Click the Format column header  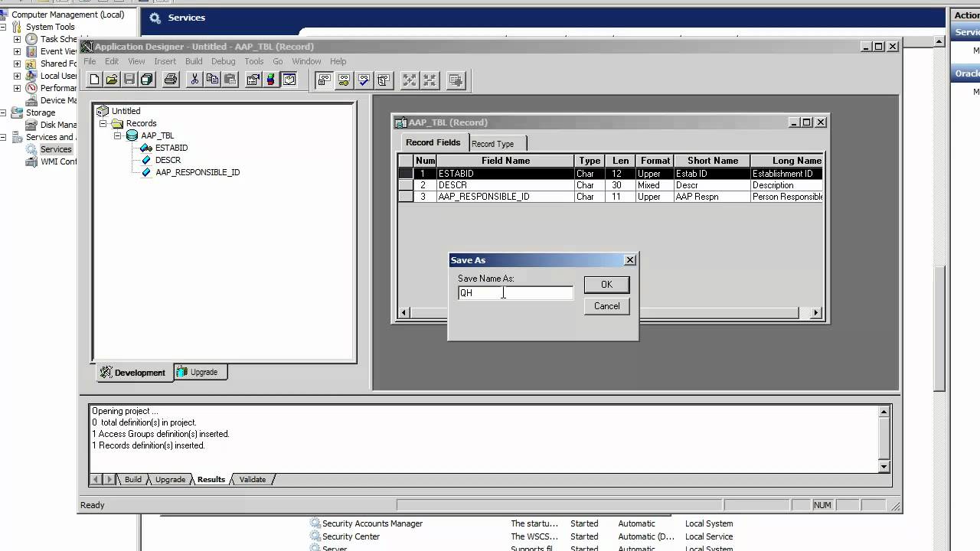point(655,161)
